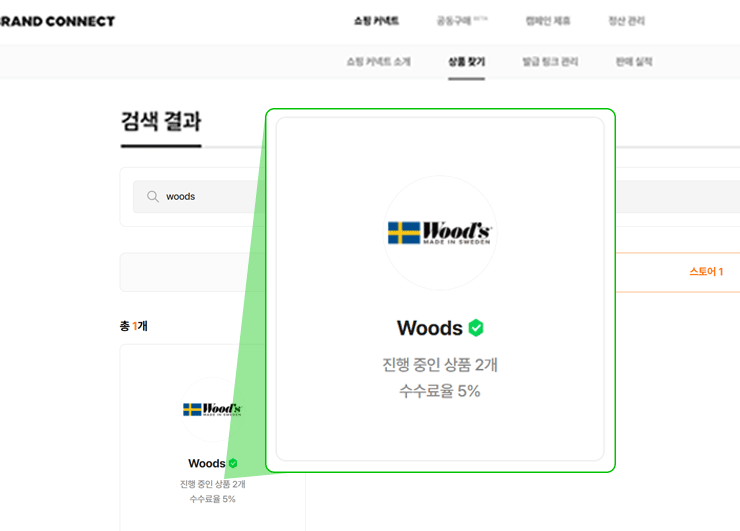The image size is (740, 531).
Task: Open the 정산 관리 menu
Action: click(x=626, y=21)
